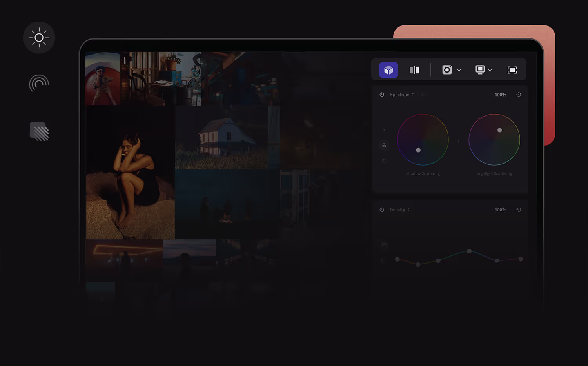Toggle the Density panel power button
Viewport: 588px width, 366px height.
click(382, 210)
